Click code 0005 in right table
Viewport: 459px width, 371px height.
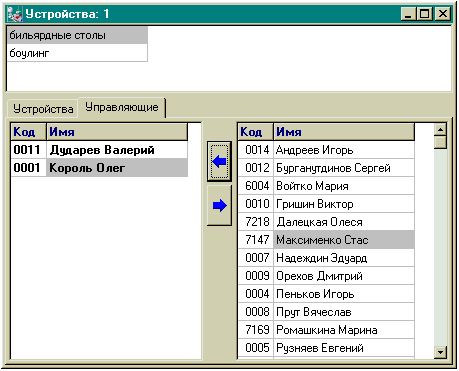click(256, 348)
